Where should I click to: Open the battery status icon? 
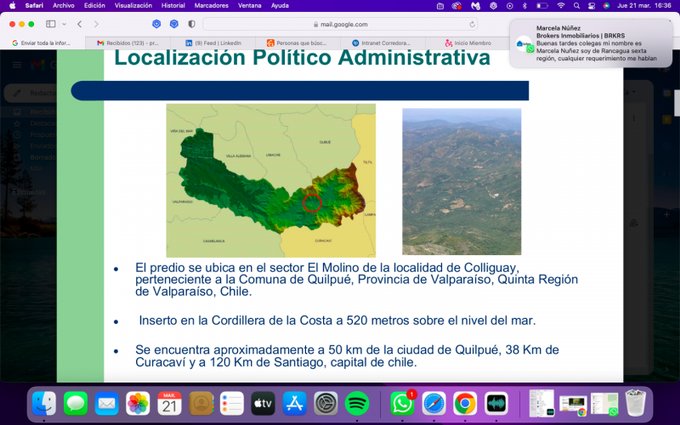(x=542, y=6)
